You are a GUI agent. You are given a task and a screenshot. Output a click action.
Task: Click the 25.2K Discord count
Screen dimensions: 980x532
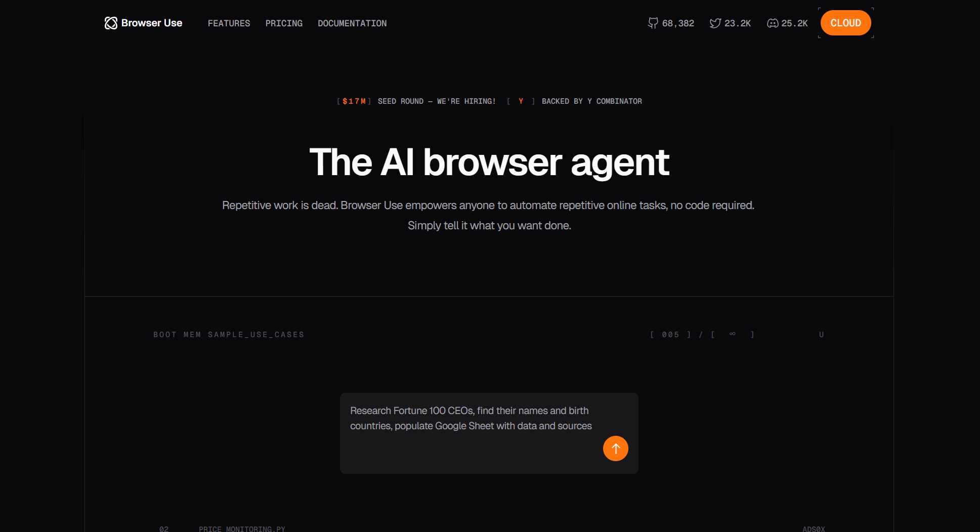point(795,23)
